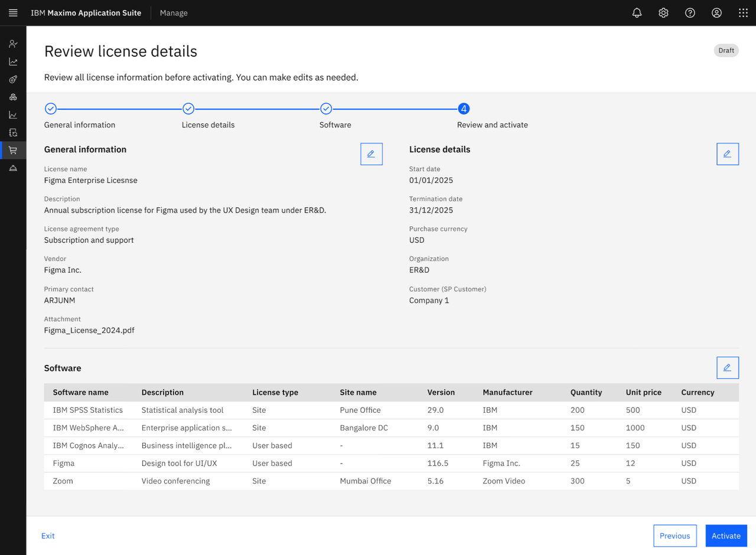Open the cubes sidebar icon

(x=13, y=97)
